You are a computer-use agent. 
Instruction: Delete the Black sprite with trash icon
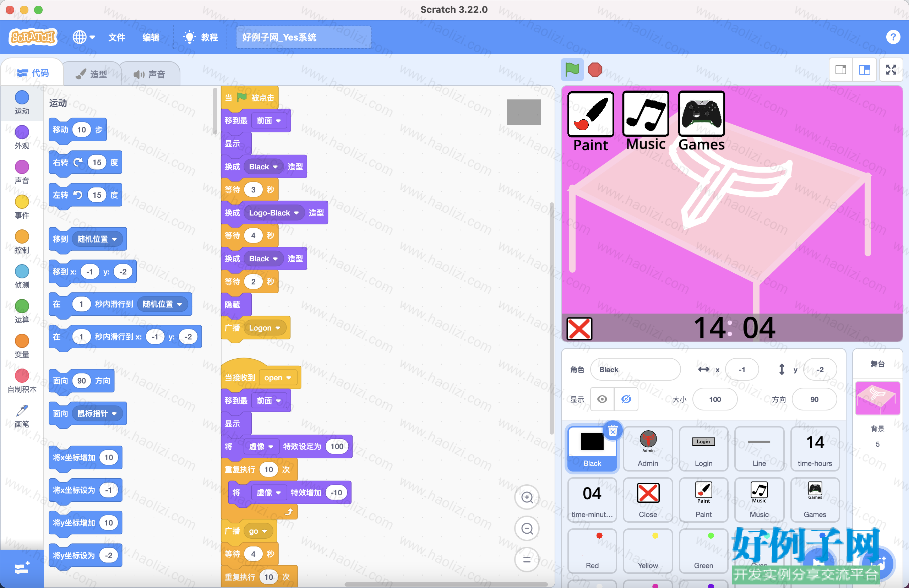tap(613, 431)
